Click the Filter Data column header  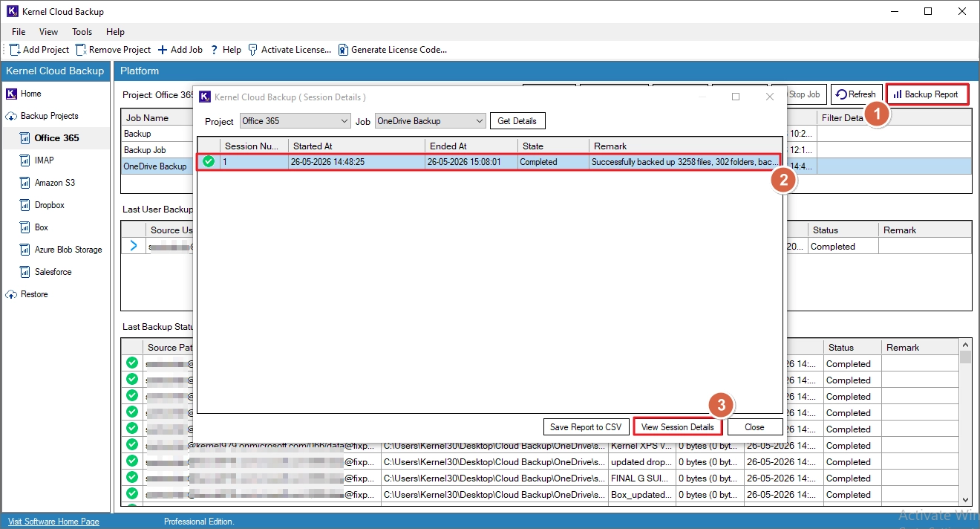coord(894,117)
